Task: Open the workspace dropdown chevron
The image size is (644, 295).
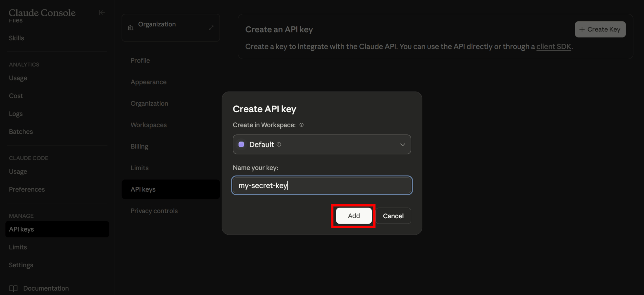Action: [x=402, y=145]
